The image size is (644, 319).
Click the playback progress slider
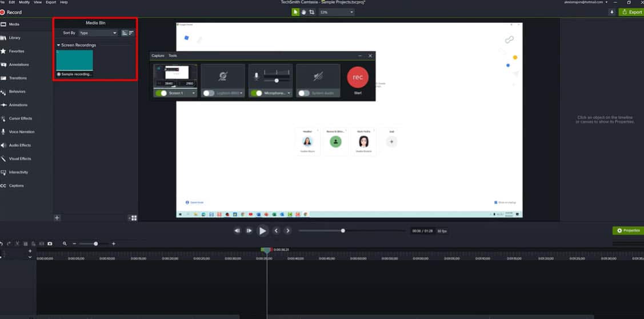(352, 231)
